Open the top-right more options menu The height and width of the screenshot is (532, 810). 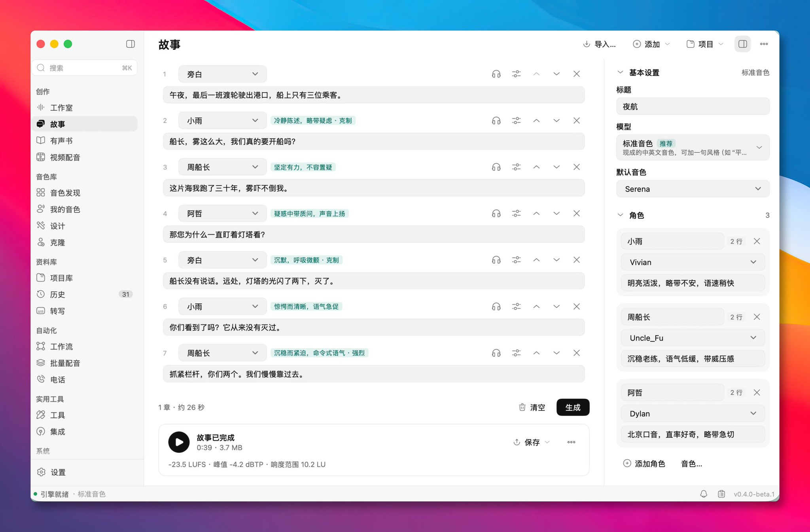click(764, 44)
